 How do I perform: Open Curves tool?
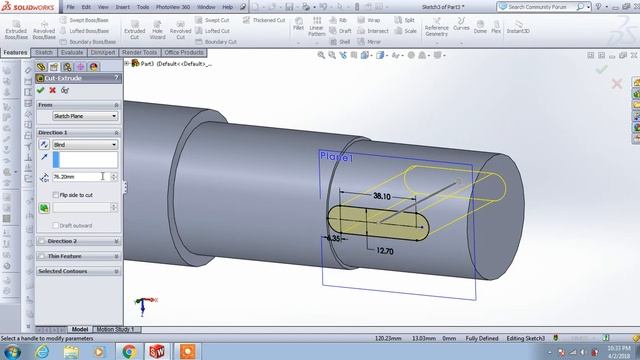[461, 24]
